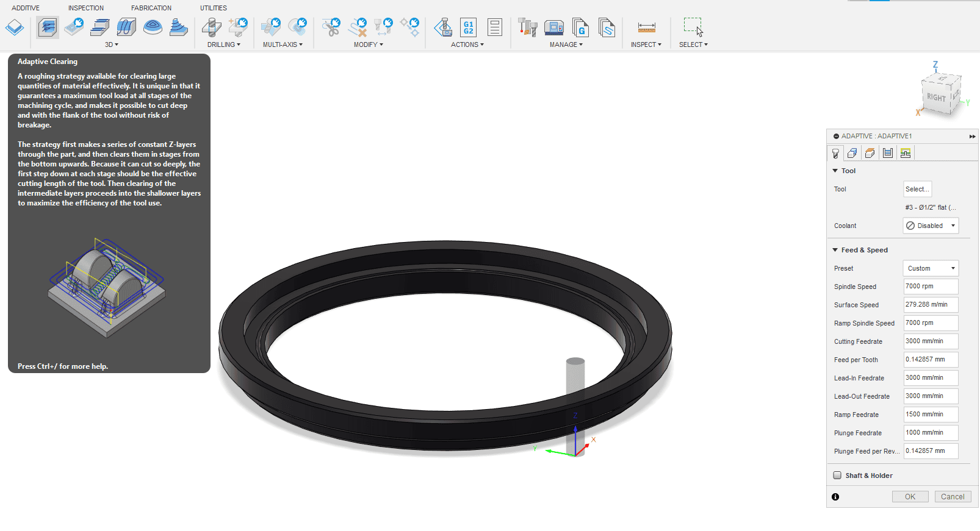Open the Machine Library icon
Image resolution: width=980 pixels, height=531 pixels.
tap(554, 27)
